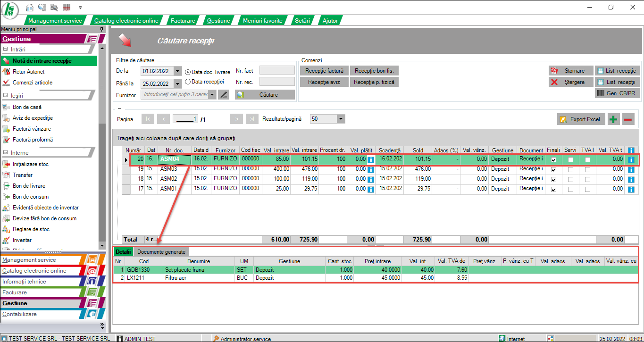The width and height of the screenshot is (644, 342).
Task: Open Retur Autonet from sidebar
Action: (x=28, y=72)
